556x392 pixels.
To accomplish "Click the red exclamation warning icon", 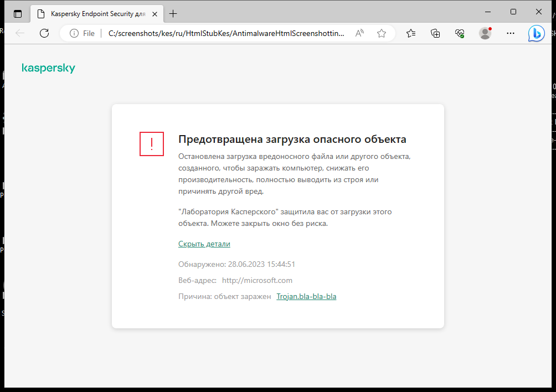I will coord(152,144).
